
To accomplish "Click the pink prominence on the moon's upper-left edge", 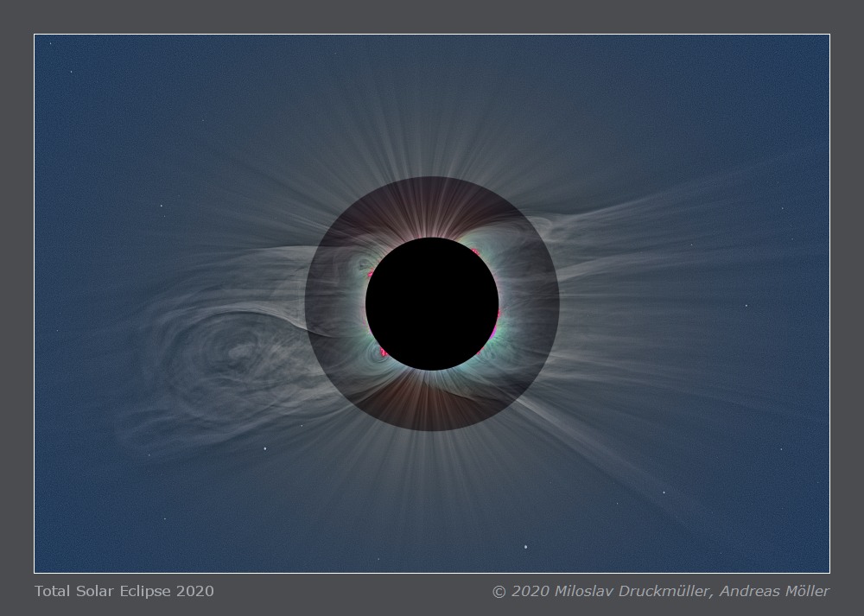I will click(x=371, y=275).
